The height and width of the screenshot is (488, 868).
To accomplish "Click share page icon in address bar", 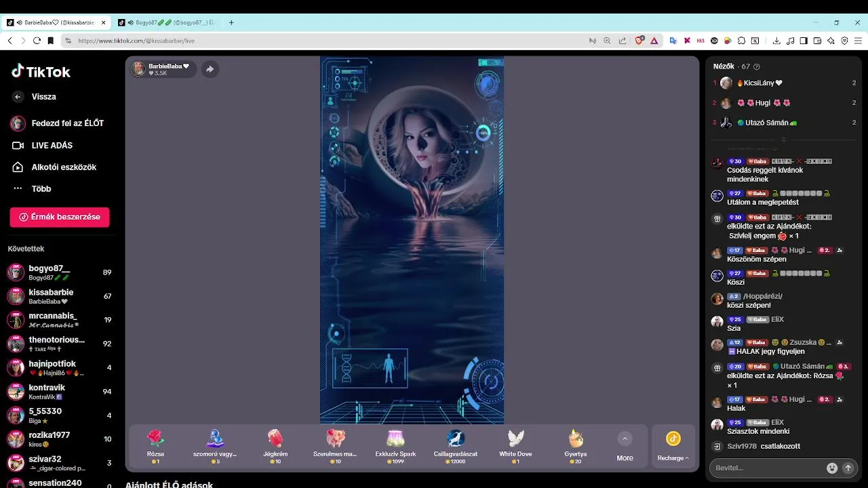I will (x=622, y=41).
